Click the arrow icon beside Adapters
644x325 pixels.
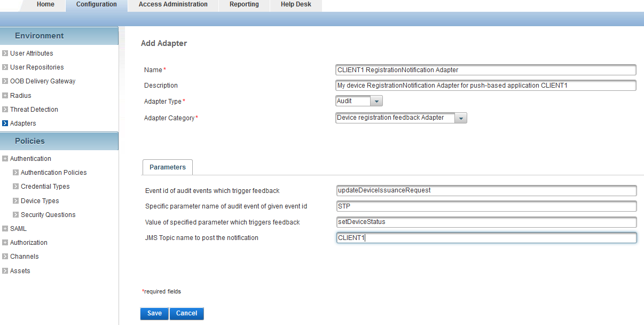[5, 123]
